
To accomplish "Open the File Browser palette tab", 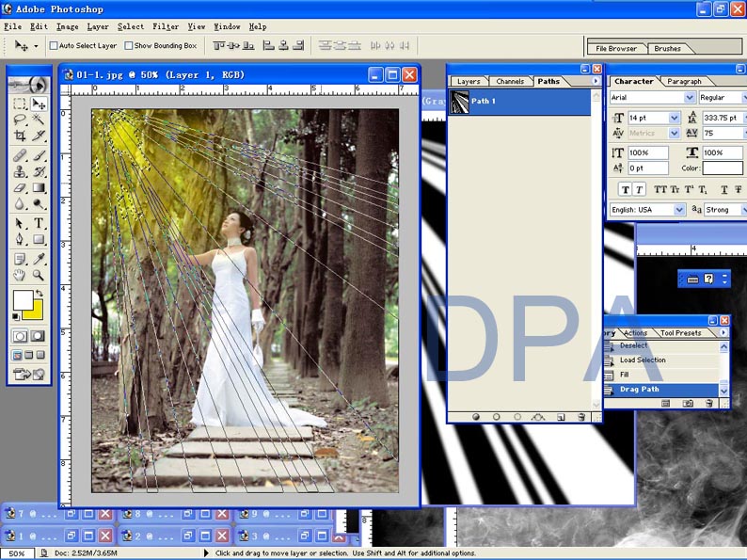I will (616, 49).
